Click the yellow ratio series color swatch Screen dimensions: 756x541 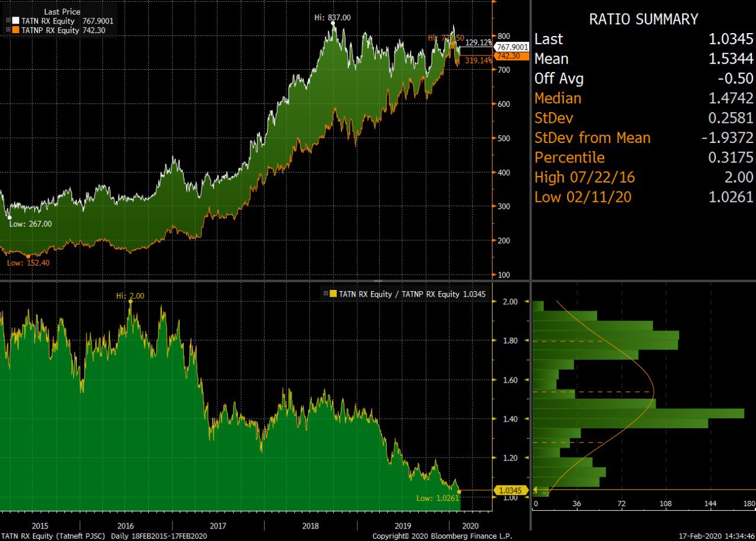(333, 294)
